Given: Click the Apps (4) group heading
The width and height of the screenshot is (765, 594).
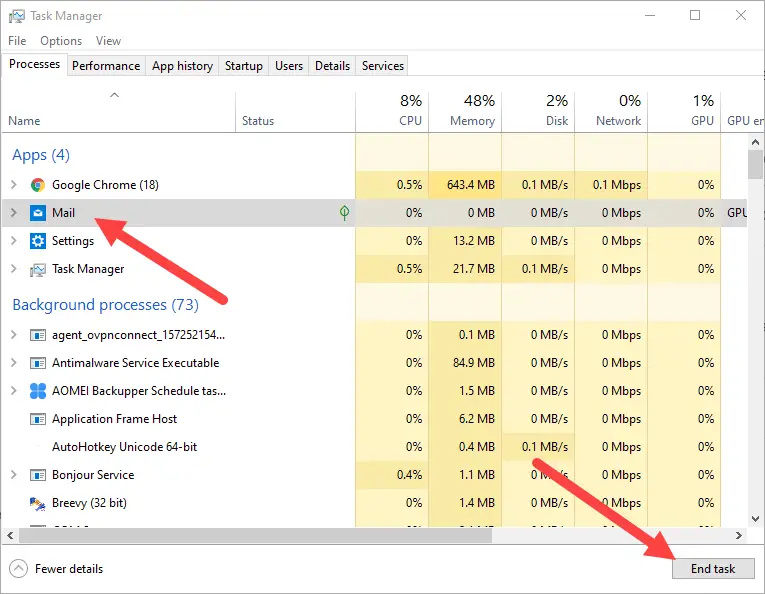Looking at the screenshot, I should [41, 155].
